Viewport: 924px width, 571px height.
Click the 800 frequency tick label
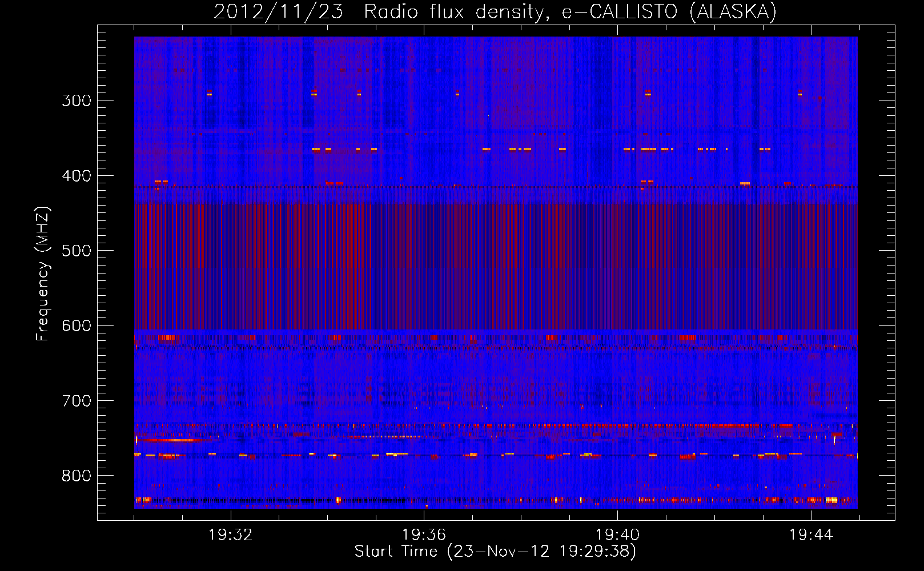tap(77, 476)
